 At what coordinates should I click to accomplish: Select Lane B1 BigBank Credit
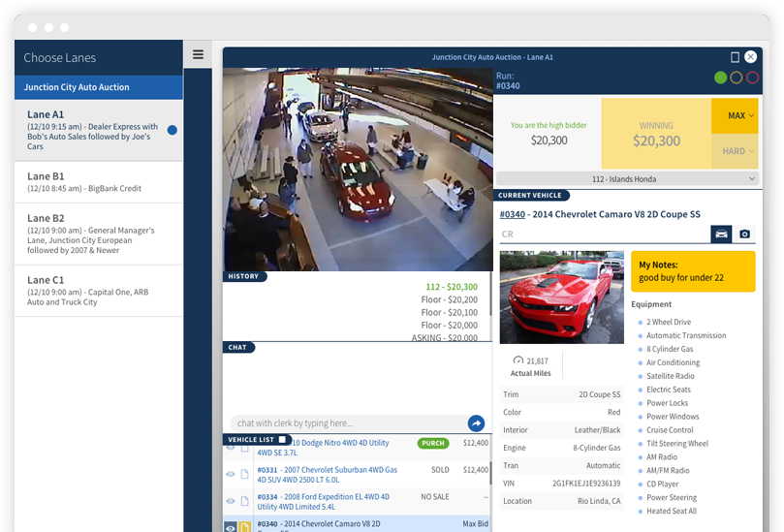[x=99, y=182]
